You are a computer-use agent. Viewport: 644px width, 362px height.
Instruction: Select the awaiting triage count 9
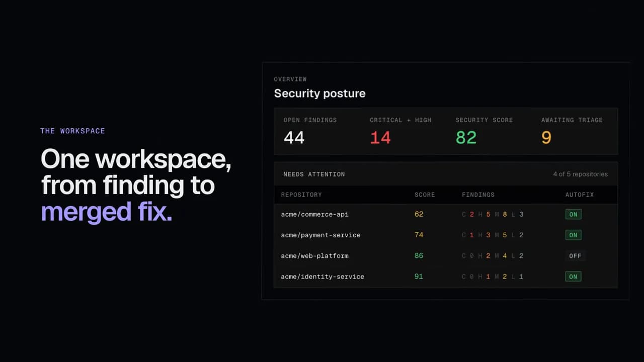coord(546,137)
